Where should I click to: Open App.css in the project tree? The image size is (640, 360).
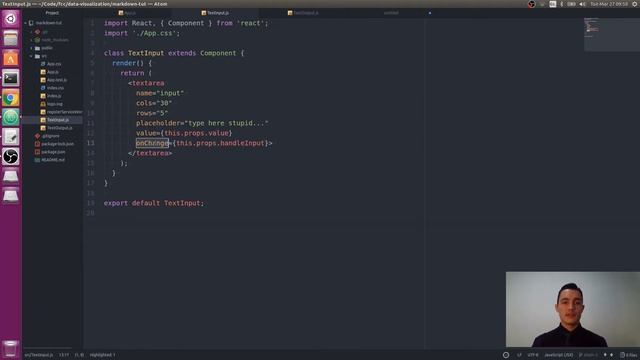[51, 64]
